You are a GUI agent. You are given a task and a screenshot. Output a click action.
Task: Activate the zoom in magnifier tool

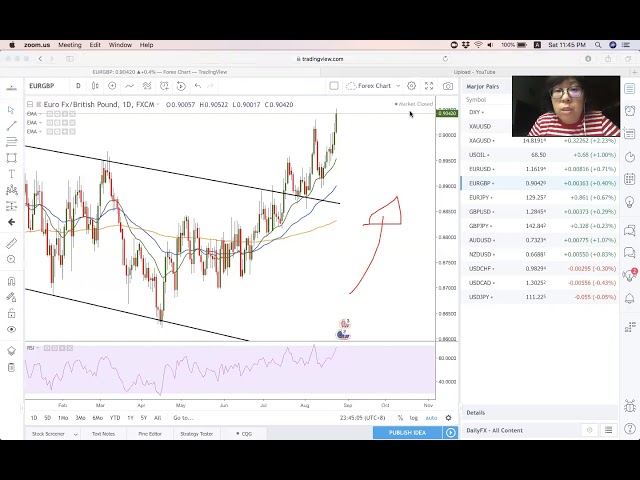click(11, 260)
